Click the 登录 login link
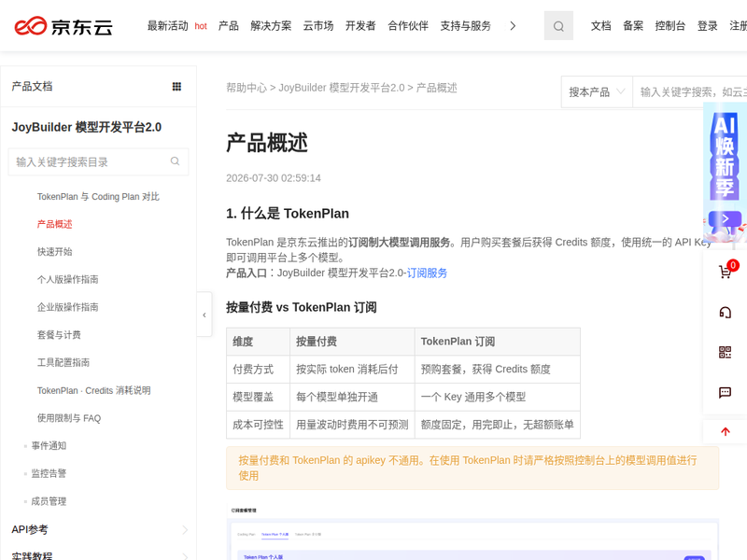 pos(708,26)
